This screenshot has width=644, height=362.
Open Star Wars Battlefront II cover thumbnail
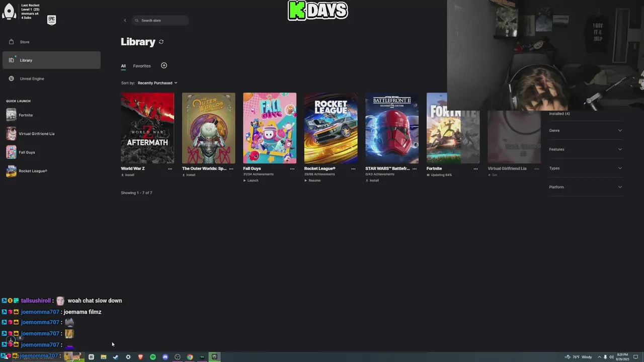pyautogui.click(x=392, y=128)
